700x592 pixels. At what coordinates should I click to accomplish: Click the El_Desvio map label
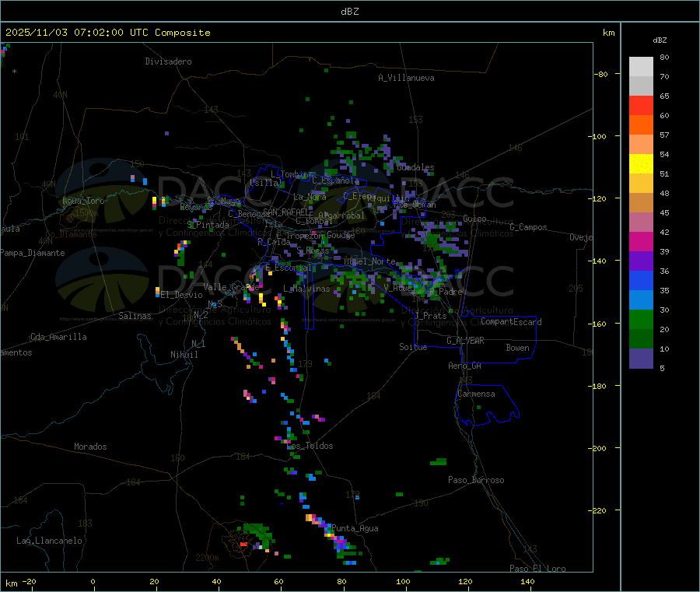coord(182,295)
